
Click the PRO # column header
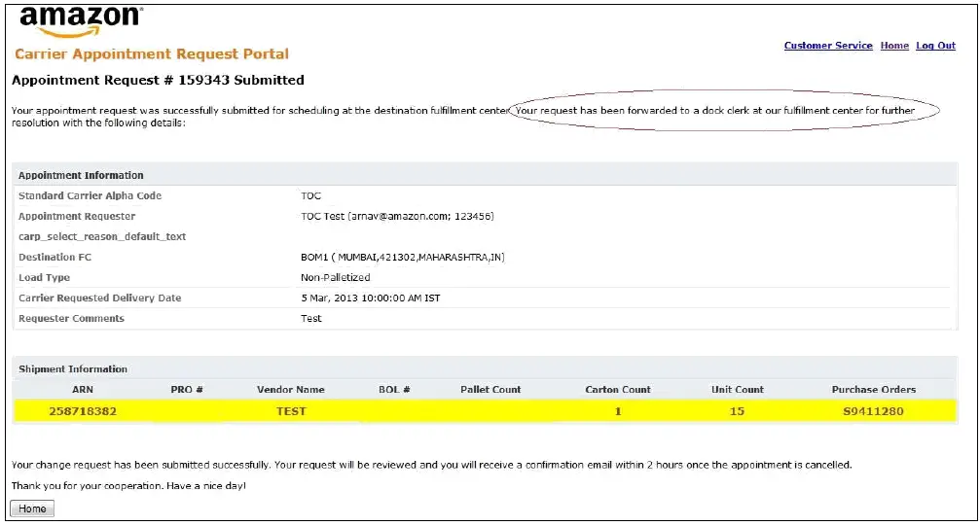186,389
